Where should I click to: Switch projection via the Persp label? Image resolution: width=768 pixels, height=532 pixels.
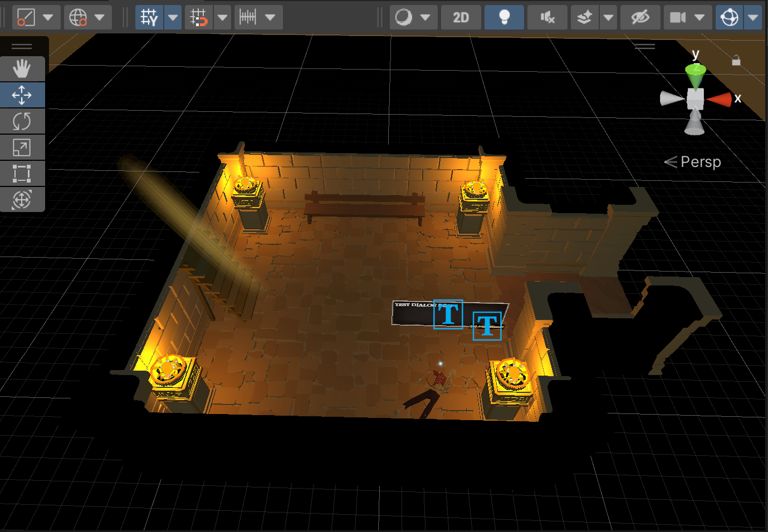coord(701,162)
